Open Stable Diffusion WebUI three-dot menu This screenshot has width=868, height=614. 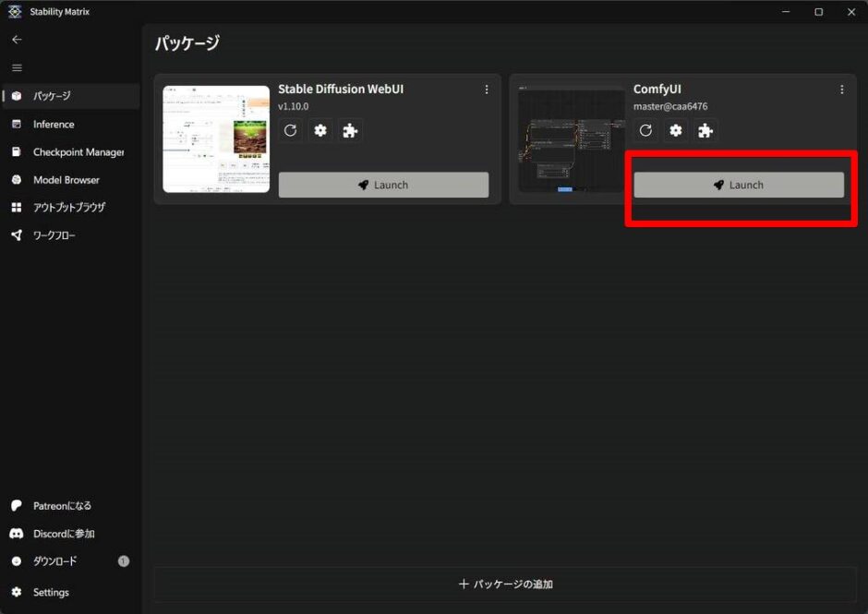pos(487,89)
